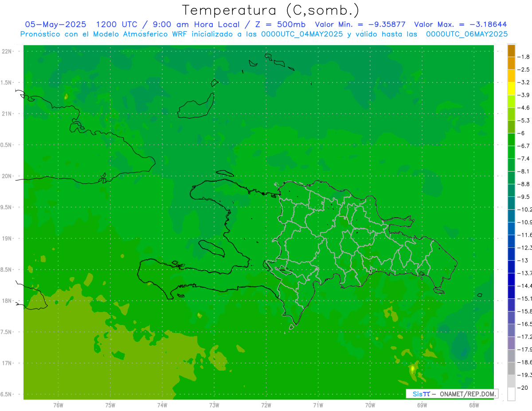Click the '-6' color bar label
532x411 pixels.
522,133
